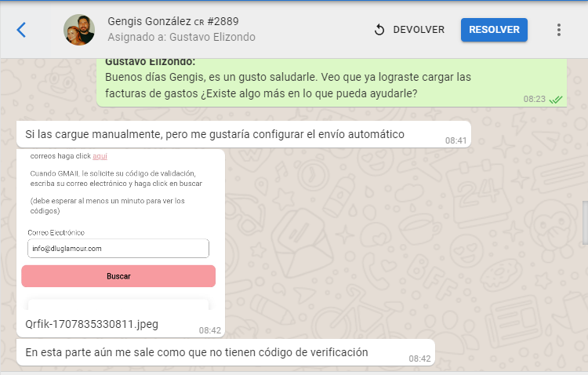Open the three-dot more options menu
The image size is (588, 375).
coord(559,30)
